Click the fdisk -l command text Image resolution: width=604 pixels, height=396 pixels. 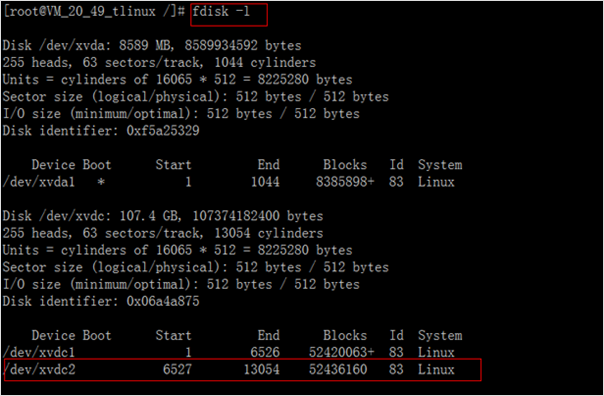[x=221, y=12]
